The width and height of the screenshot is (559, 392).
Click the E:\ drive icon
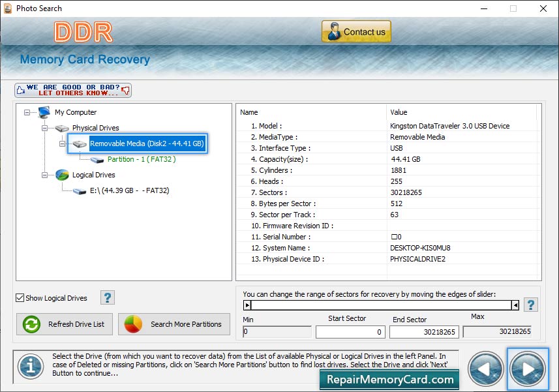click(x=80, y=191)
